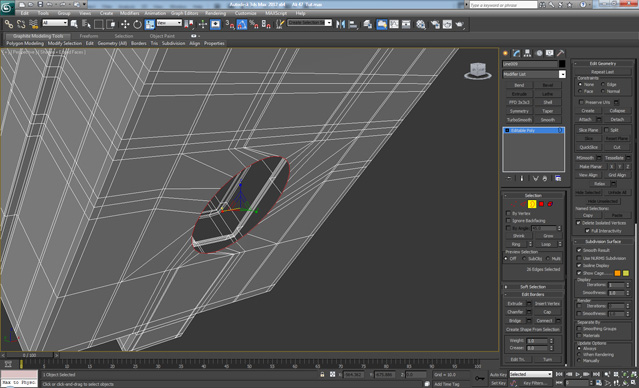Screen dimensions: 639x388
Task: Toggle the Preserve UVs checkbox
Action: tap(582, 102)
